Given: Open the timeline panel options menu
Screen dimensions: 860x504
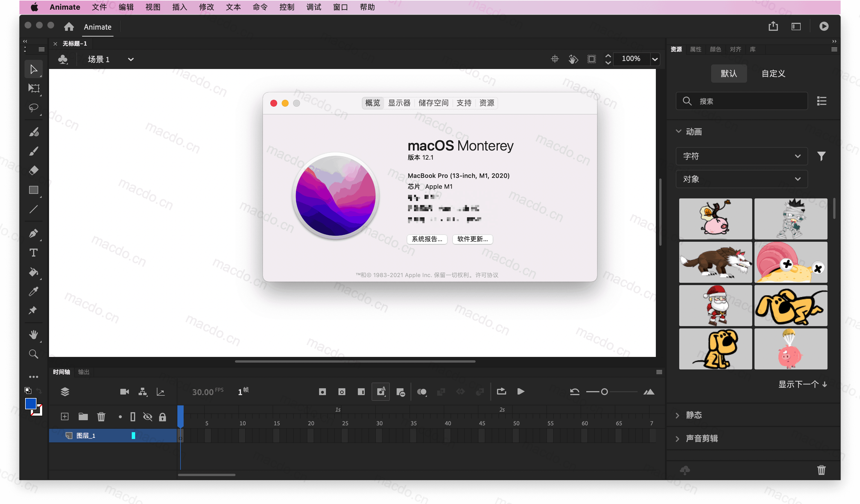Looking at the screenshot, I should pyautogui.click(x=659, y=372).
